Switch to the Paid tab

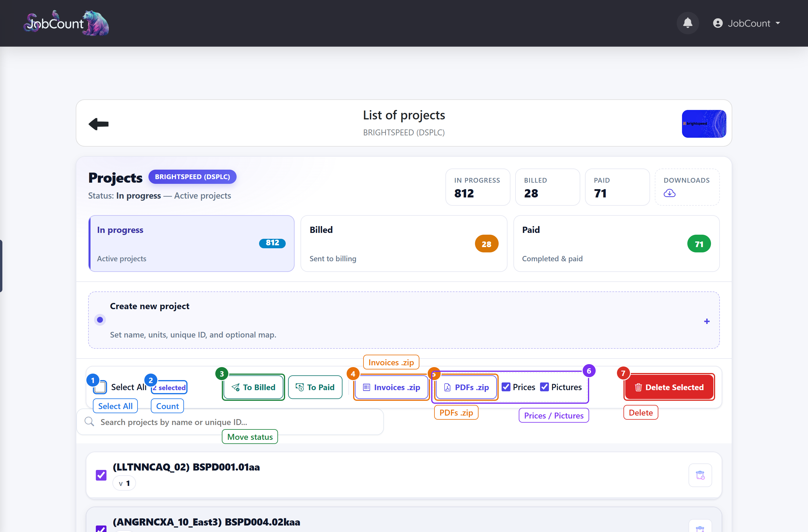point(616,243)
